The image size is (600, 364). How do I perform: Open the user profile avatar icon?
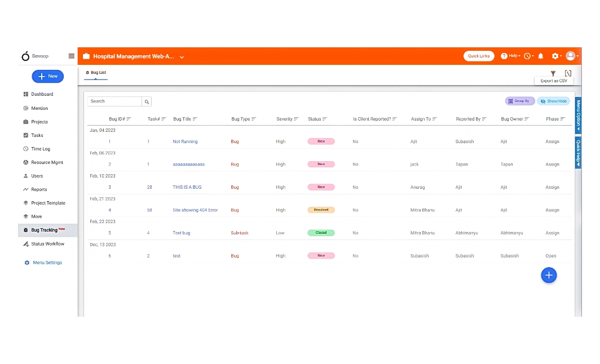pyautogui.click(x=571, y=56)
